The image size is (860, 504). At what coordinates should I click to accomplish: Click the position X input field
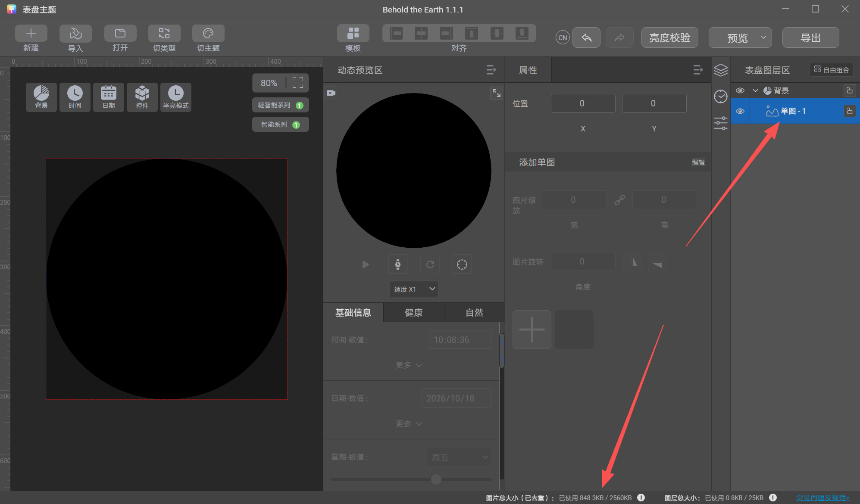point(583,103)
